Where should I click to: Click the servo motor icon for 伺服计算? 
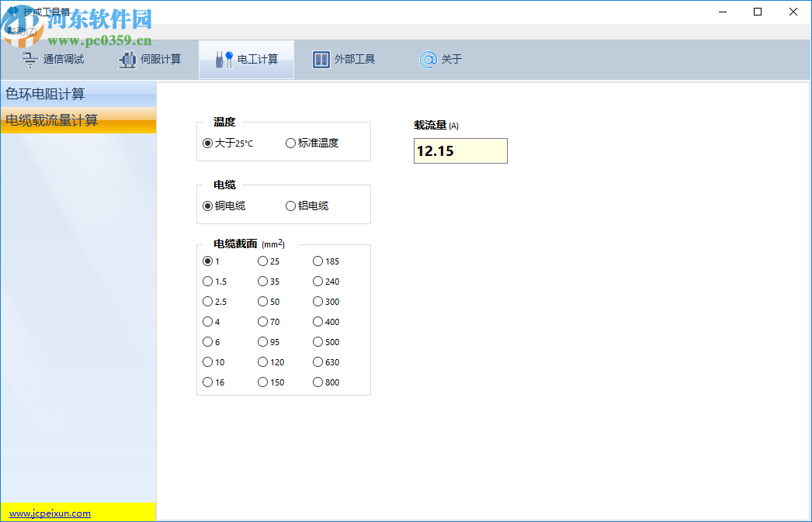pos(127,59)
